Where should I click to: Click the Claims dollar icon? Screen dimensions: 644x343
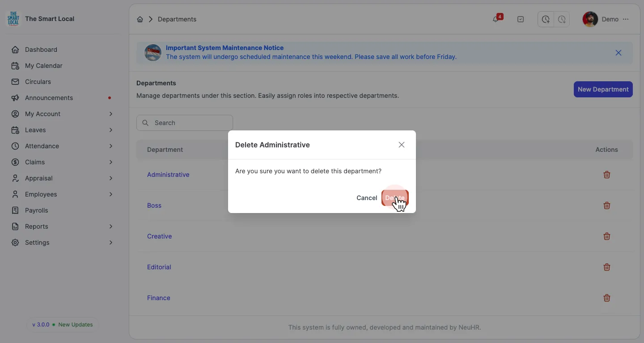tap(15, 162)
